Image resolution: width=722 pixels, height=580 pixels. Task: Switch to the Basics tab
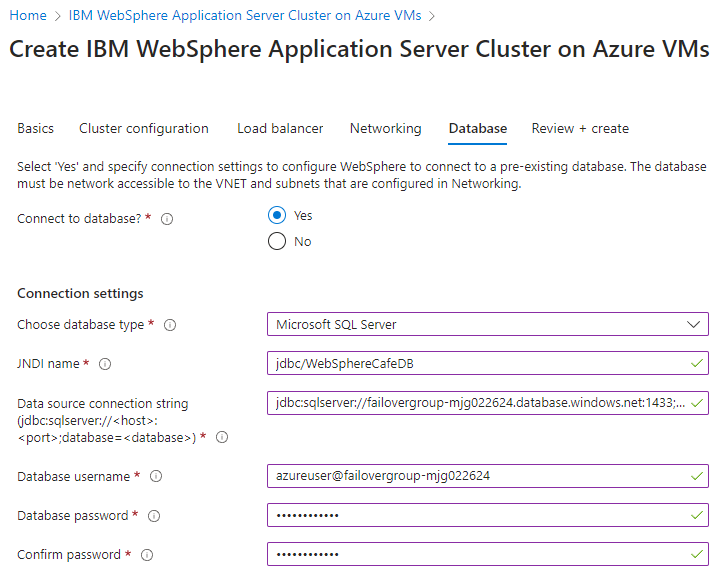click(x=35, y=128)
